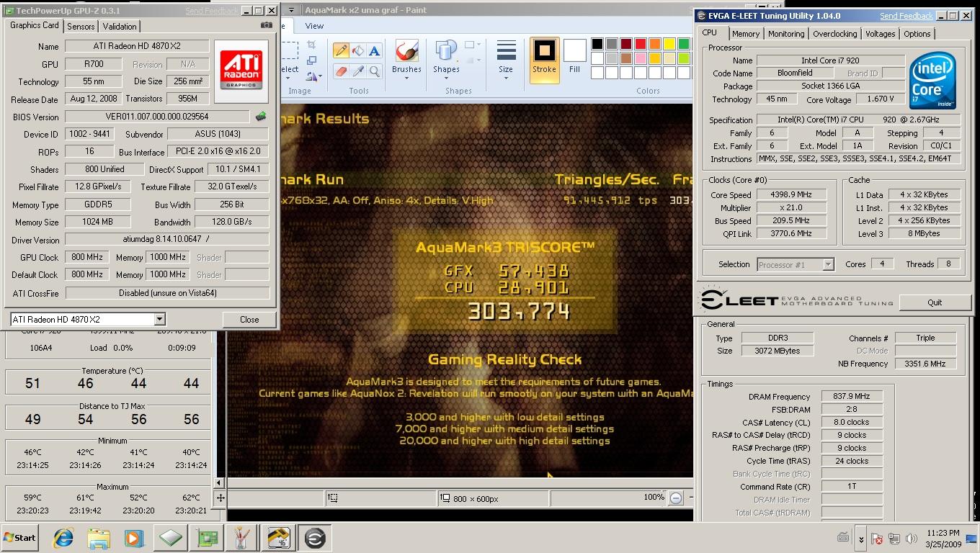Open Internet Explorer from the taskbar
The image size is (980, 553).
[x=63, y=538]
